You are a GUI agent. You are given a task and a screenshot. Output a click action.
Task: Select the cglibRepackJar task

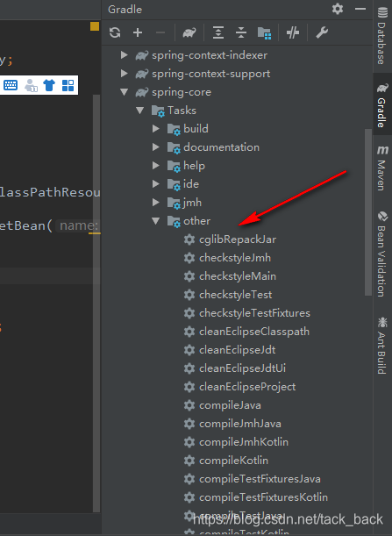(238, 239)
